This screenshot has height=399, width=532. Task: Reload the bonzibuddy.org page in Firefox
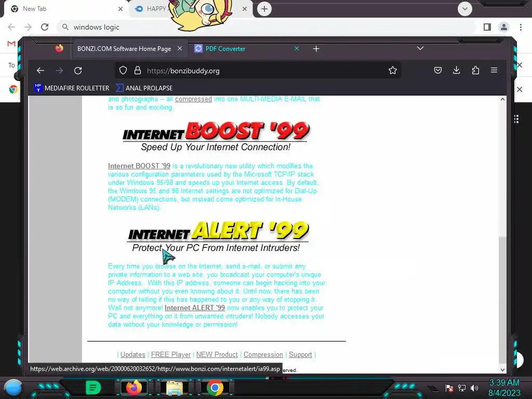click(x=78, y=71)
